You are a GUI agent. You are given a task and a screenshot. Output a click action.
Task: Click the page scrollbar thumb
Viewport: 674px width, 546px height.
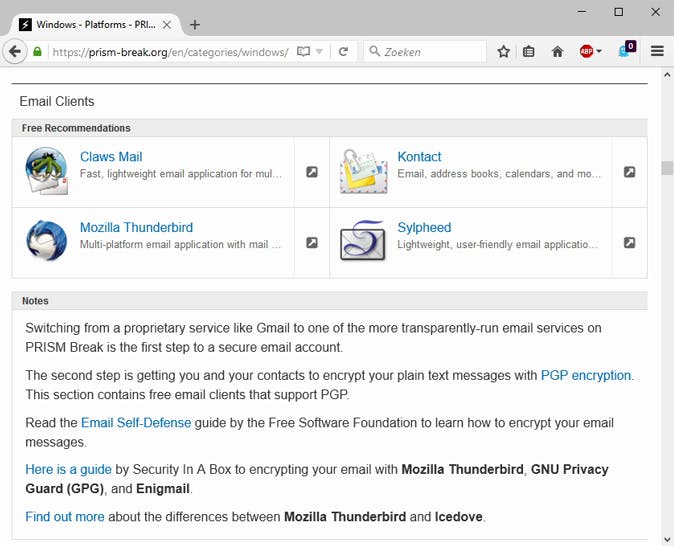(x=667, y=168)
